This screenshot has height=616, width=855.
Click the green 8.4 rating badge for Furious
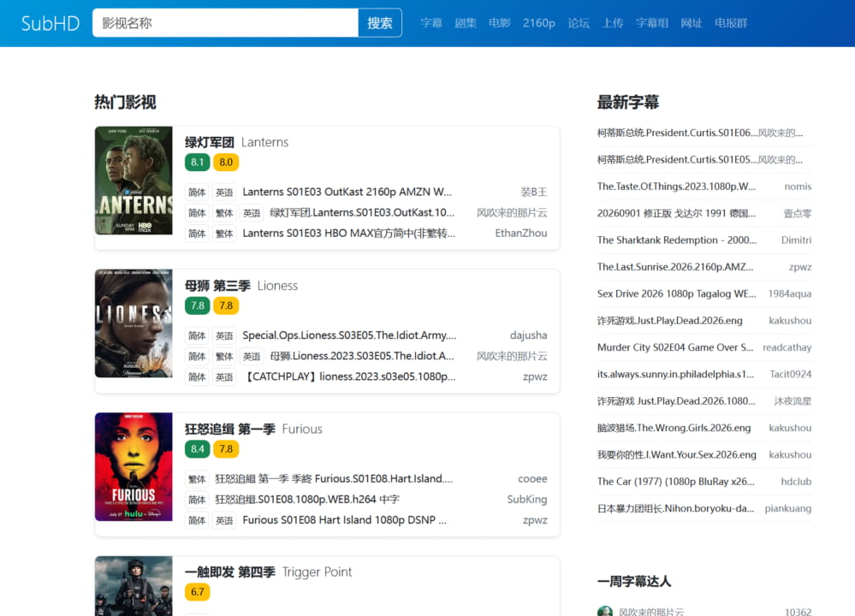pyautogui.click(x=198, y=448)
